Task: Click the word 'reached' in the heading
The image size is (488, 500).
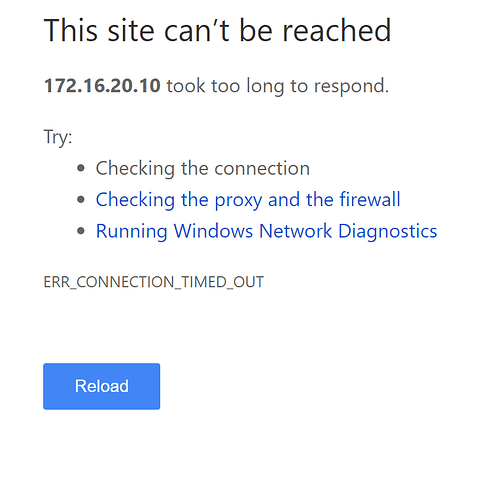Action: [337, 31]
